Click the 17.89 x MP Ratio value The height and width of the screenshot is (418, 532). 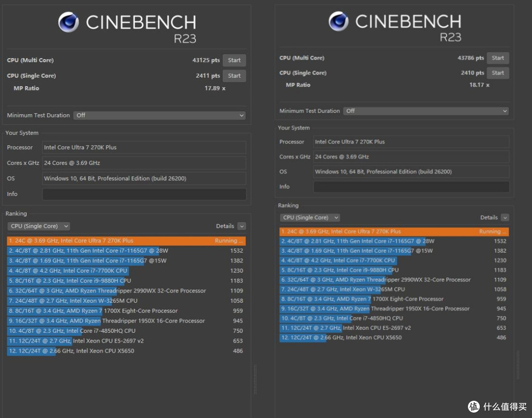tap(215, 88)
